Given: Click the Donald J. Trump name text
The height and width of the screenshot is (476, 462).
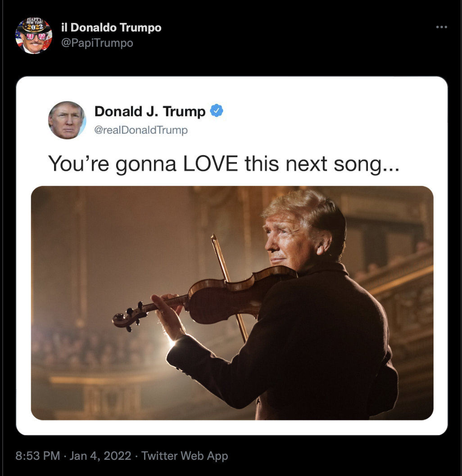Looking at the screenshot, I should (x=150, y=111).
